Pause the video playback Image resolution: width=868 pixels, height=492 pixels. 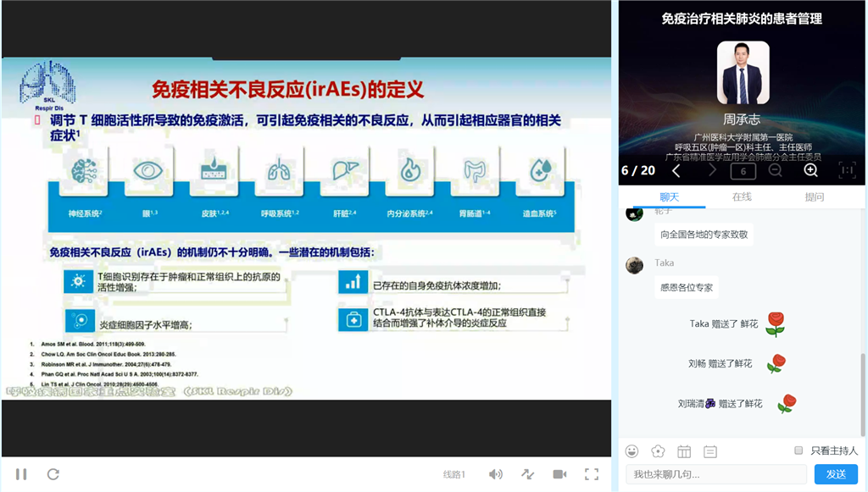[x=21, y=474]
